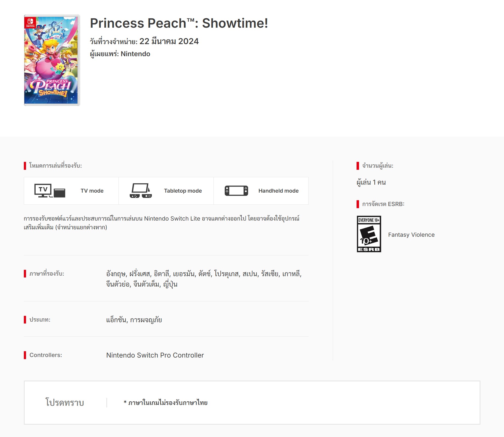Select the TV mode label
This screenshot has height=437, width=504.
pyautogui.click(x=92, y=191)
